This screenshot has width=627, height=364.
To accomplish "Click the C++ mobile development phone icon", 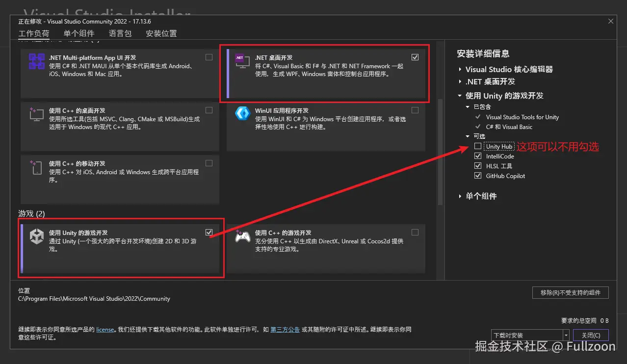I will pos(37,167).
